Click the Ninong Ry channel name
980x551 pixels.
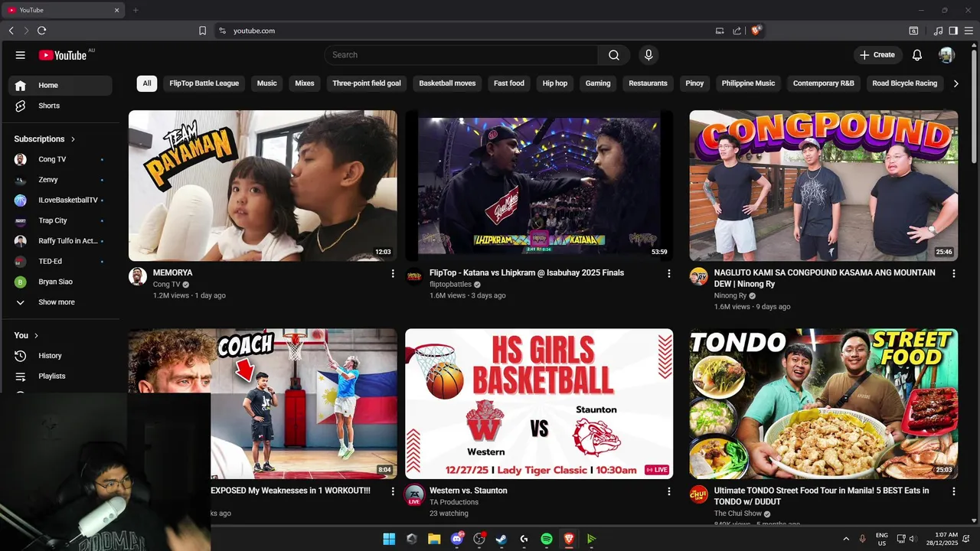pyautogui.click(x=730, y=295)
